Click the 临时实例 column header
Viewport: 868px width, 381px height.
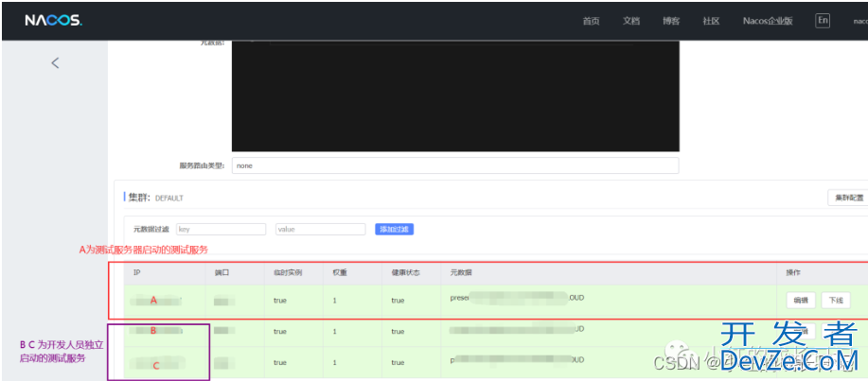(288, 272)
